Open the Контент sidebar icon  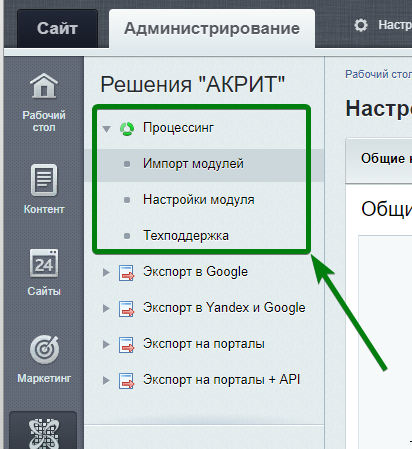[x=44, y=180]
